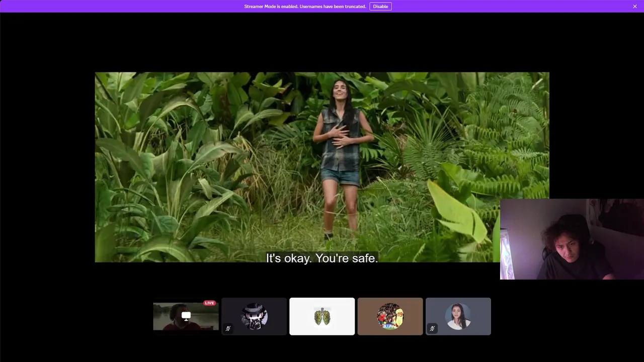Viewport: 644px width, 362px height.
Task: Disable Streamer Mode from the banner
Action: click(380, 7)
